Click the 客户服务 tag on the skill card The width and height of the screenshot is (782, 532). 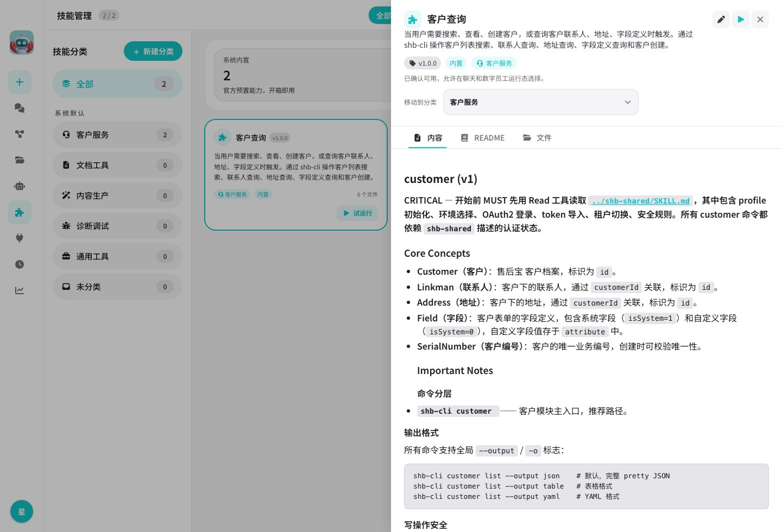(x=232, y=194)
